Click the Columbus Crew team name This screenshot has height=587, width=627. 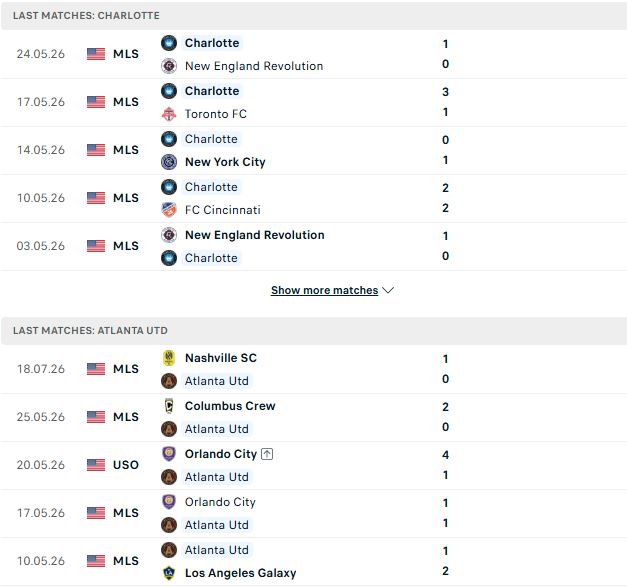230,406
